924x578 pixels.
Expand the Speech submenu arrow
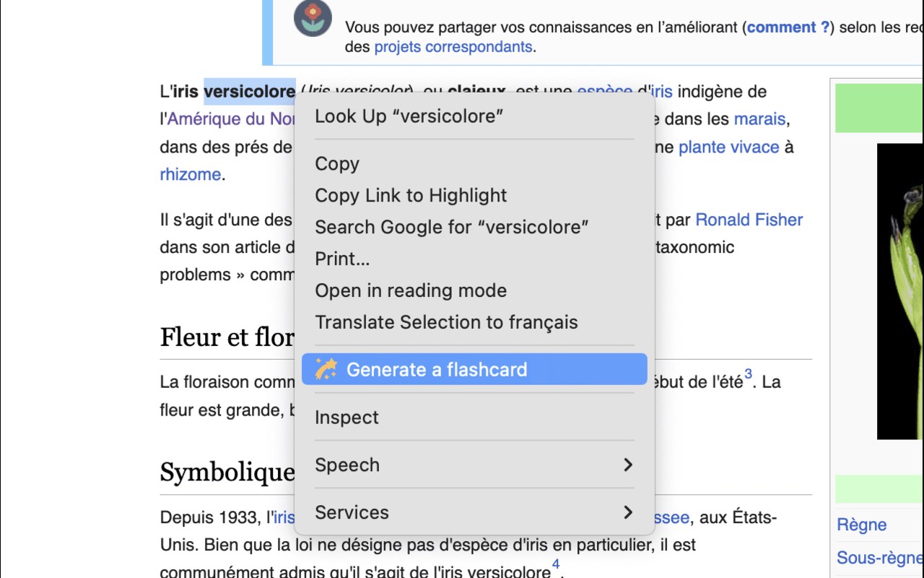(627, 465)
